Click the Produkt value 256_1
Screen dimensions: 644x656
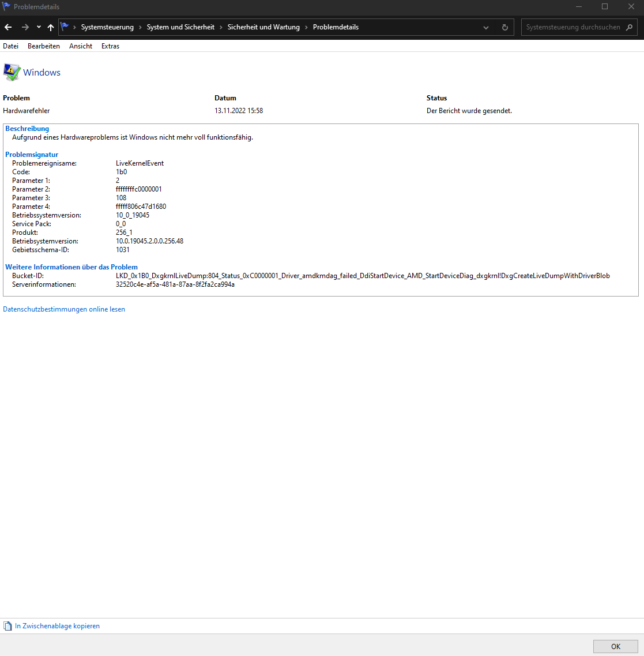(124, 233)
